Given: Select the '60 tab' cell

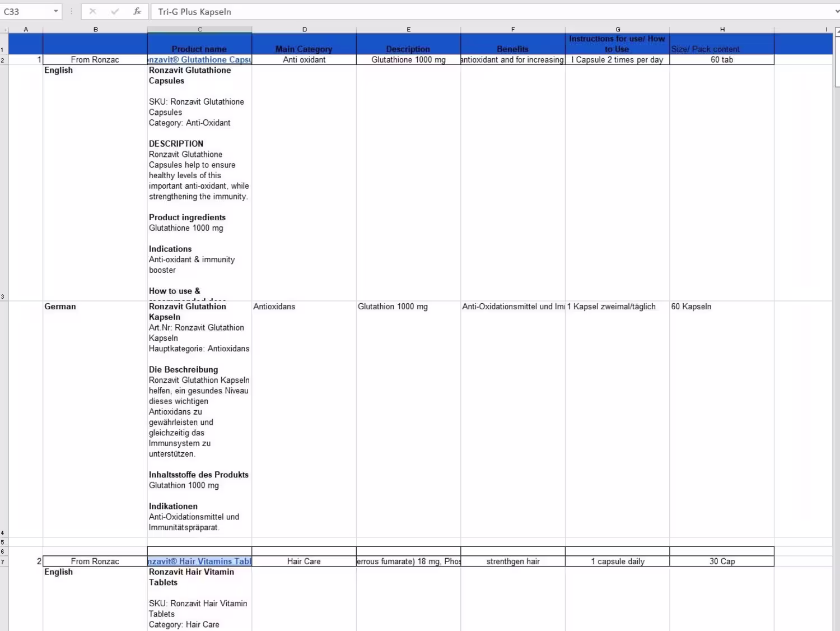Looking at the screenshot, I should [722, 60].
